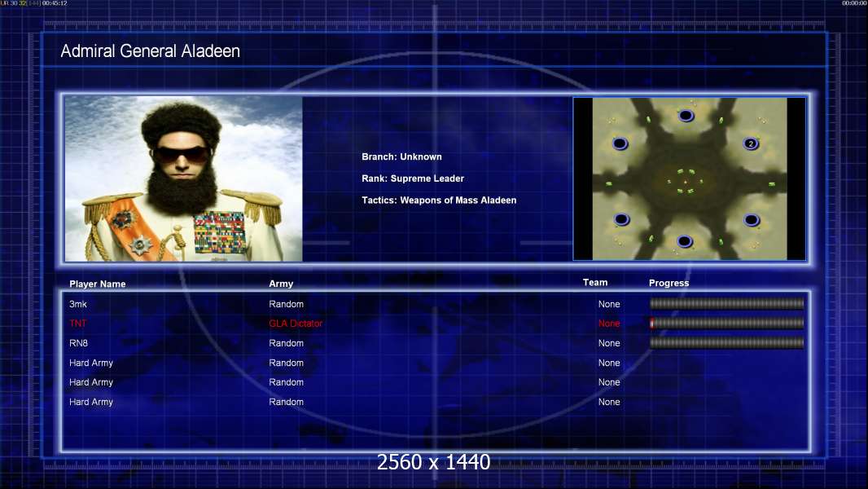Click the 'Branch: Unknown' line
The width and height of the screenshot is (868, 489).
tap(402, 156)
